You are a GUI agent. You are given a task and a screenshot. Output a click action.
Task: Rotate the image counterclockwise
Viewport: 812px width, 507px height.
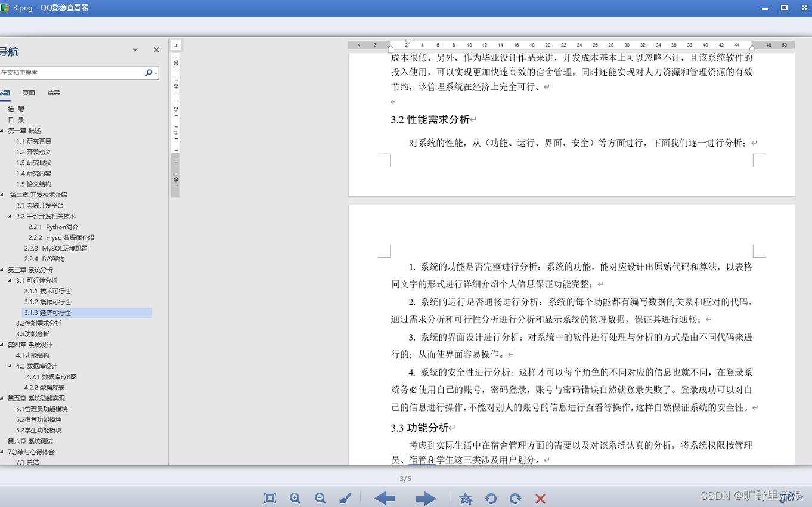491,498
